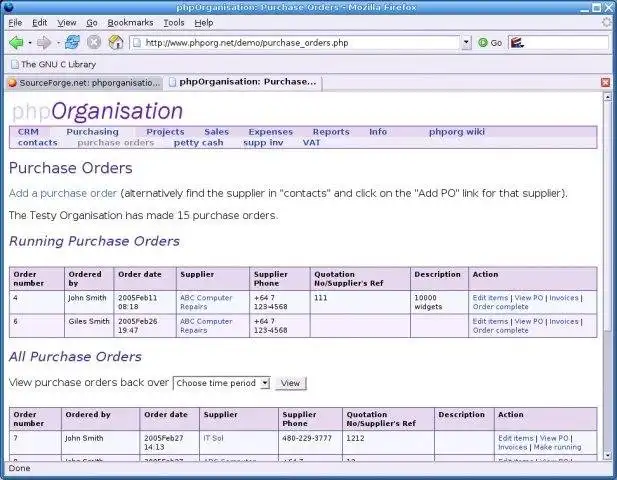Open the IT Sol supplier link

[213, 438]
